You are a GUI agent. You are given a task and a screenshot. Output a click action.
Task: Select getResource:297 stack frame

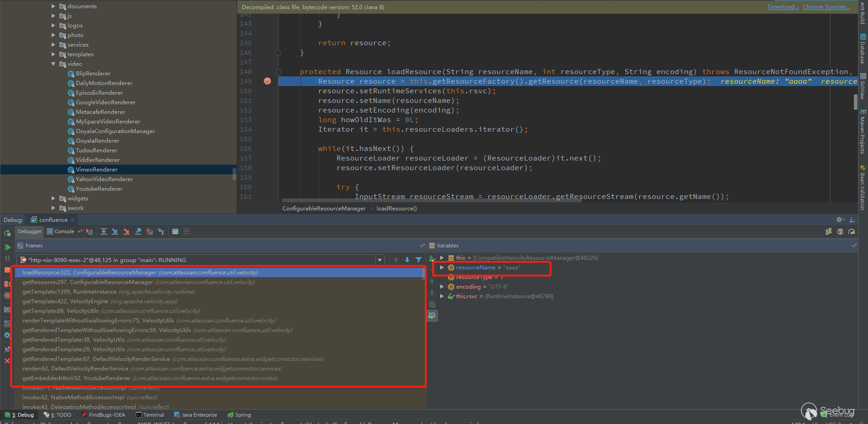(87, 282)
